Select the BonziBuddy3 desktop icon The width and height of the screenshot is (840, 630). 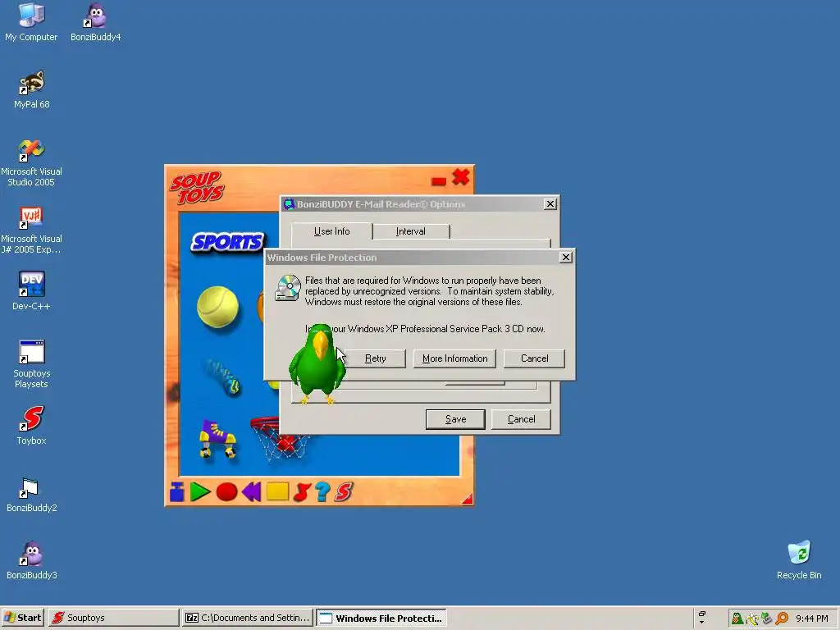[31, 560]
